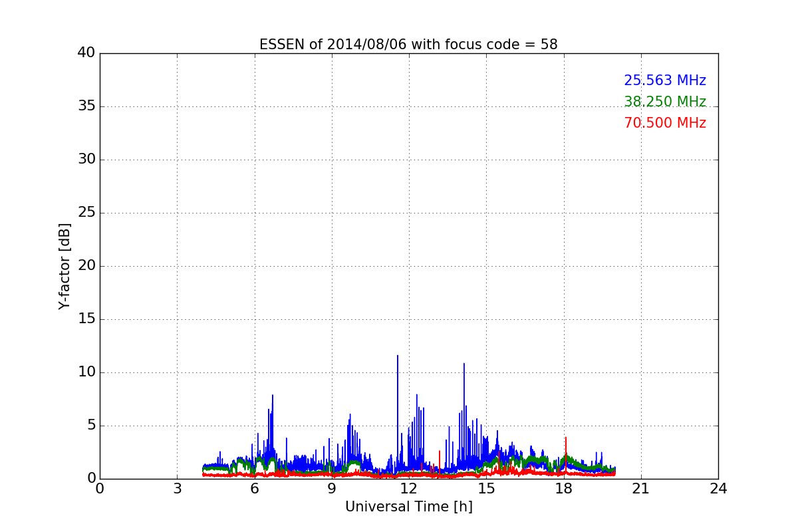This screenshot has width=798, height=532.
Task: Click x-axis tick label 24
Action: pos(718,489)
